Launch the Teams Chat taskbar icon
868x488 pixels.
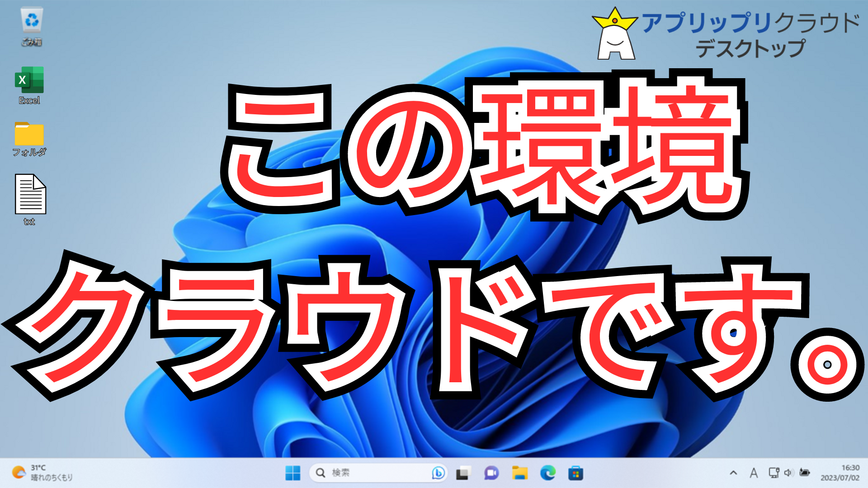(491, 473)
